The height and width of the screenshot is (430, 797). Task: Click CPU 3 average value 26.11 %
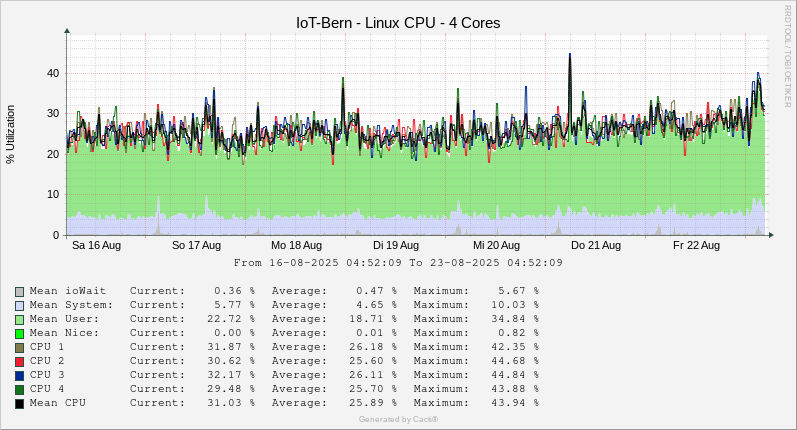[373, 375]
